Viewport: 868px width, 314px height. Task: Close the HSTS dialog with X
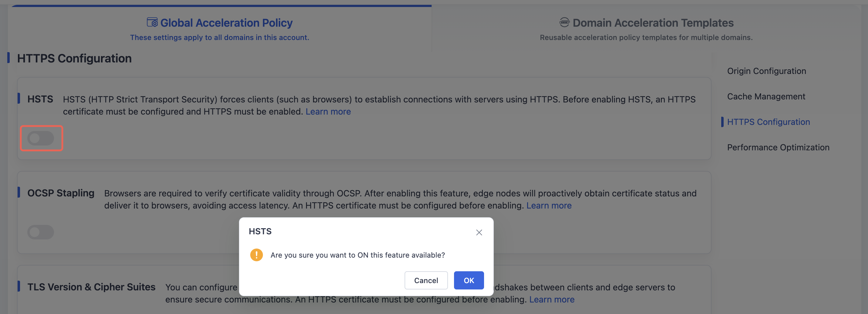479,232
